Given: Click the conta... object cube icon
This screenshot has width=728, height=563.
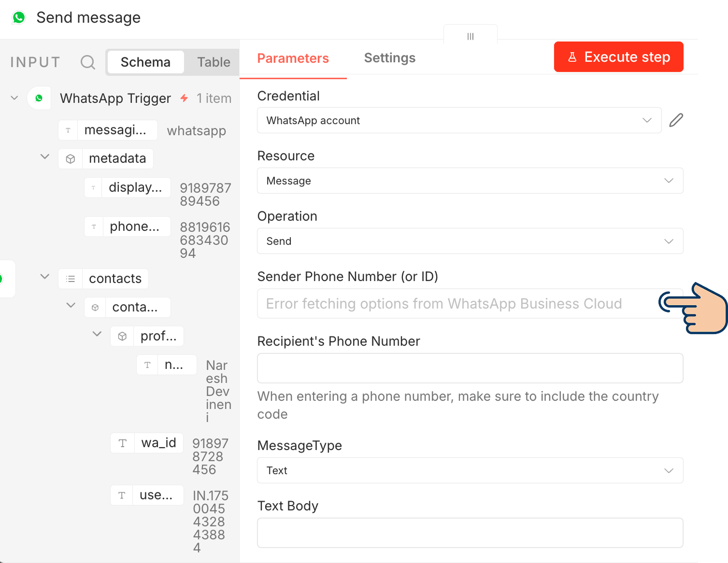Looking at the screenshot, I should point(95,308).
